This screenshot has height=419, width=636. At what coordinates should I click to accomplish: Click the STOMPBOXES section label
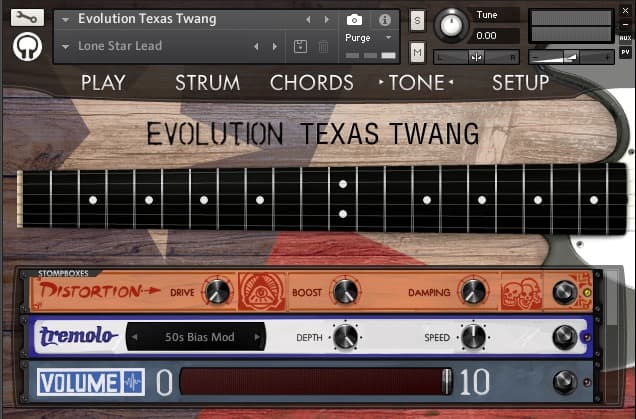tap(63, 273)
